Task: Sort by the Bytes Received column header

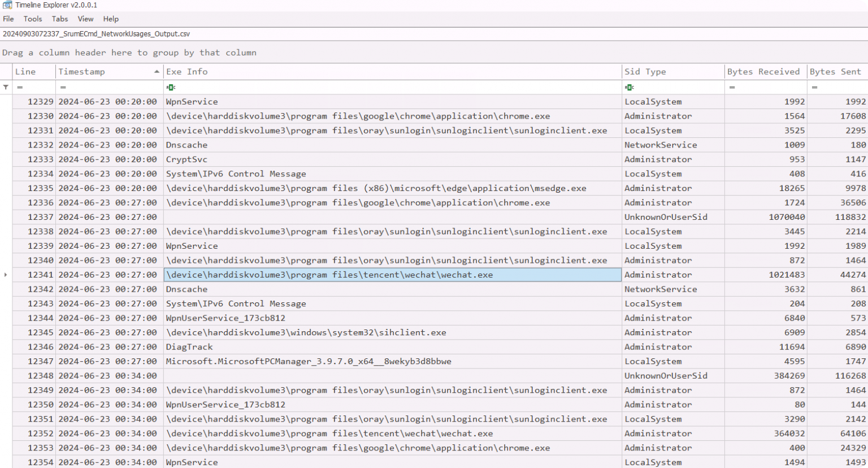Action: click(763, 72)
